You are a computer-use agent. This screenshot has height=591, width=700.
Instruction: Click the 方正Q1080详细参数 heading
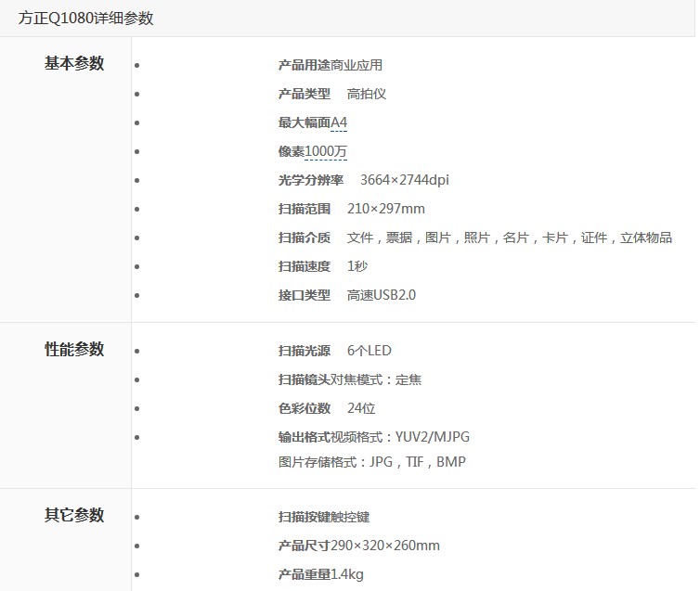[85, 19]
